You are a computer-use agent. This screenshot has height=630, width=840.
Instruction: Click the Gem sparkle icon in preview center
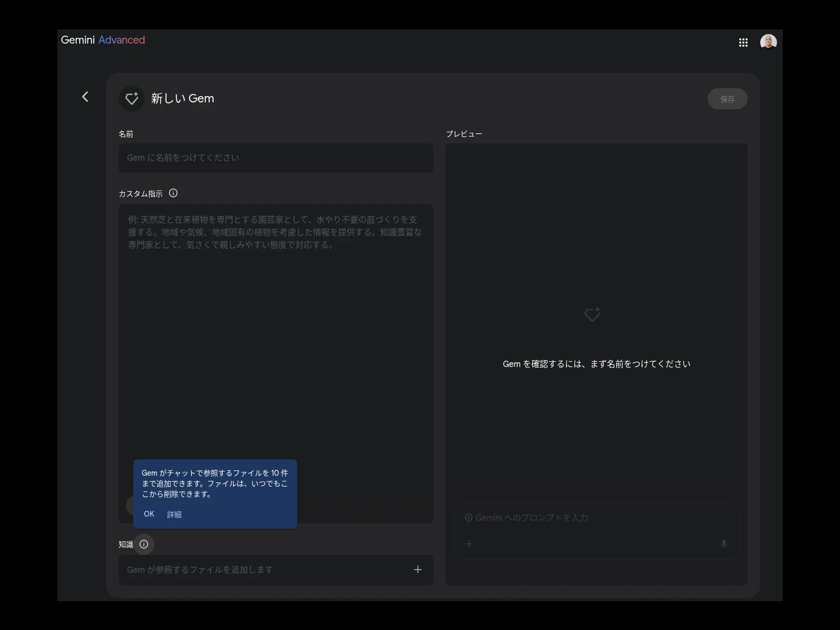coord(592,314)
